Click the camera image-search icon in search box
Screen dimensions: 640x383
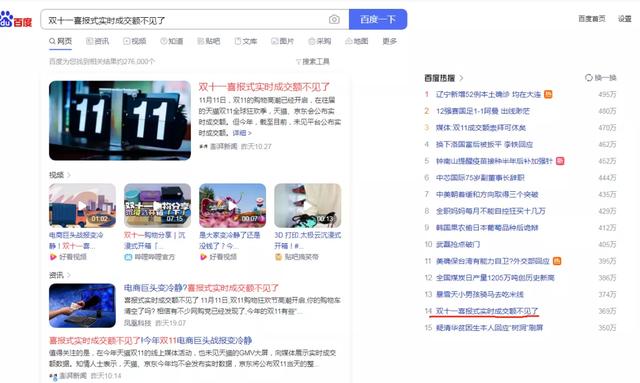[334, 20]
